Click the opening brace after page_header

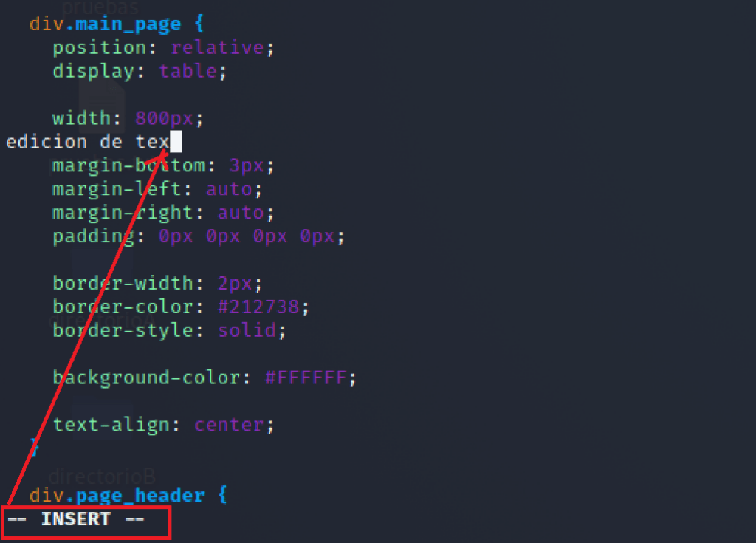(x=223, y=495)
